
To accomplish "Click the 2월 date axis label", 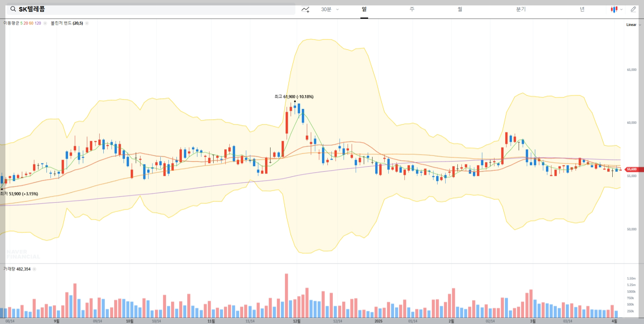I will pos(451,321).
